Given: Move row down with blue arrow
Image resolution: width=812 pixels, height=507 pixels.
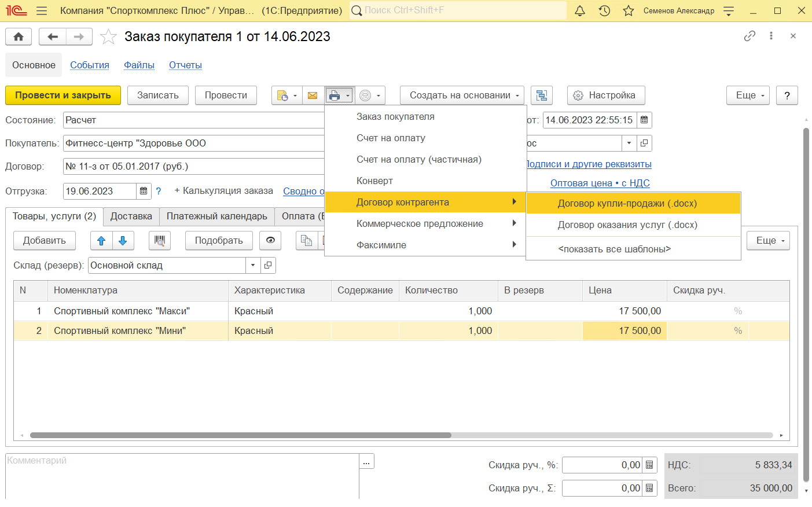Looking at the screenshot, I should [123, 241].
